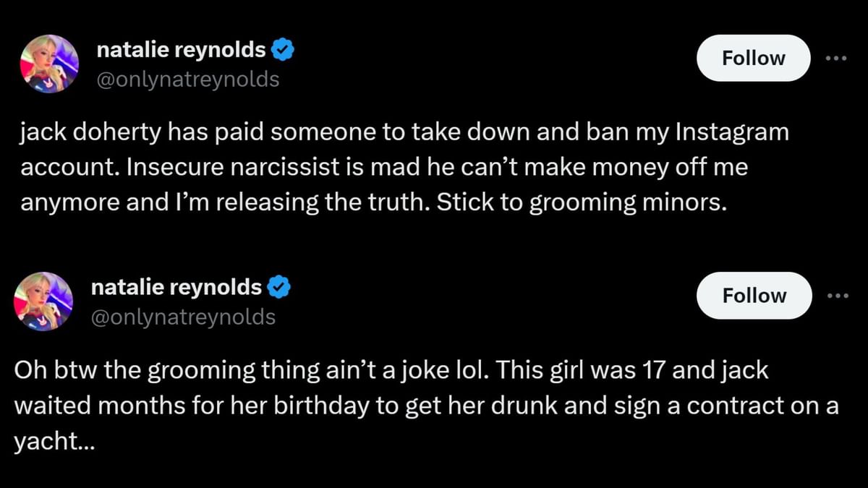This screenshot has width=868, height=488.
Task: Open the profile avatar on the first tweet
Action: [49, 63]
